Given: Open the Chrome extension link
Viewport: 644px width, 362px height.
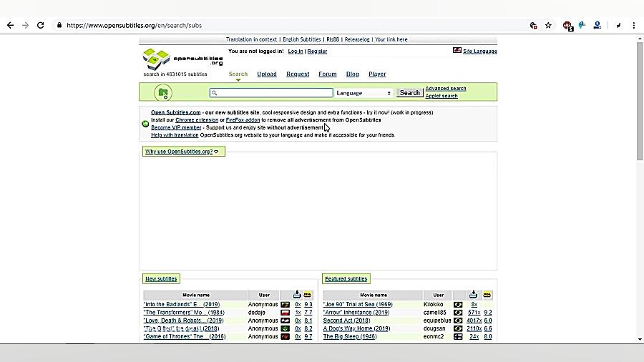Looking at the screenshot, I should [197, 120].
